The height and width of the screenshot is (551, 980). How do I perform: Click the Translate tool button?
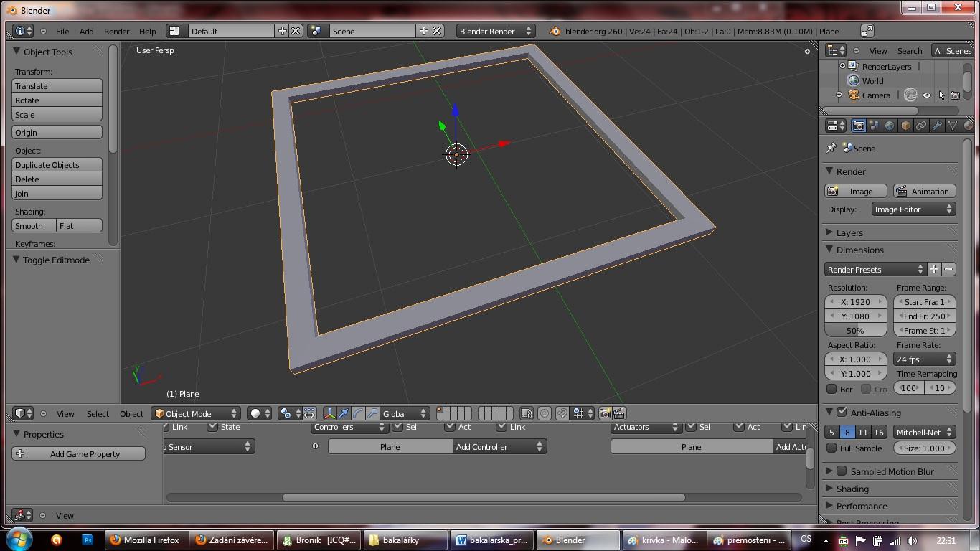(57, 85)
